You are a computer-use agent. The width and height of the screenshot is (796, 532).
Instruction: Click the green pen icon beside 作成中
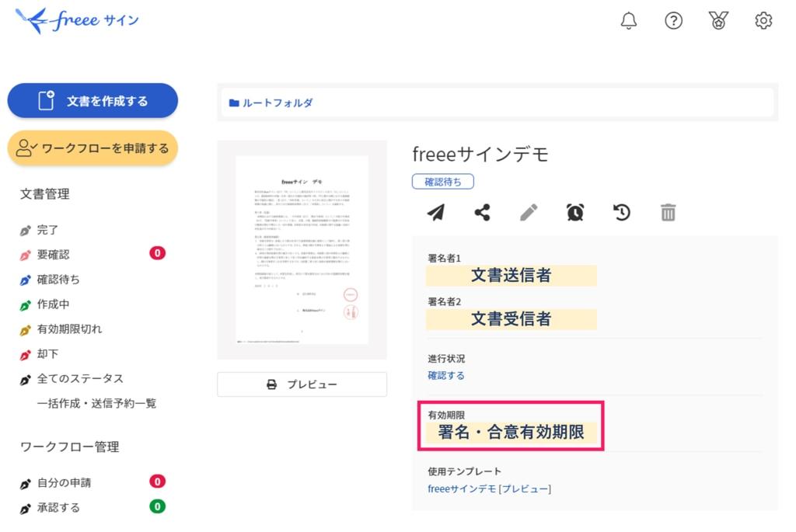click(x=25, y=305)
